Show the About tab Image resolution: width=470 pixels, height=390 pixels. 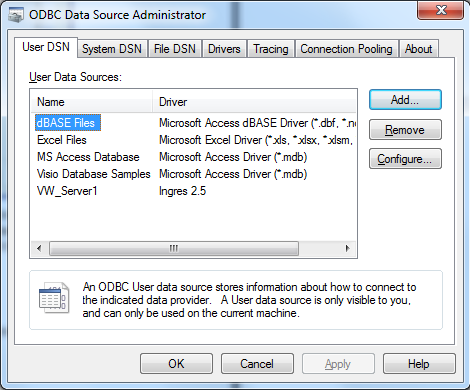(418, 49)
